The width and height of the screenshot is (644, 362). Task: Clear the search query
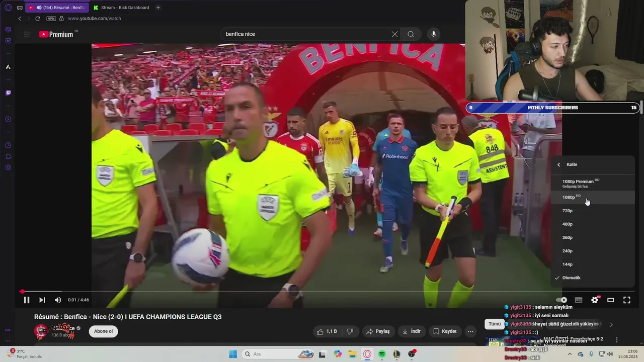coord(394,34)
